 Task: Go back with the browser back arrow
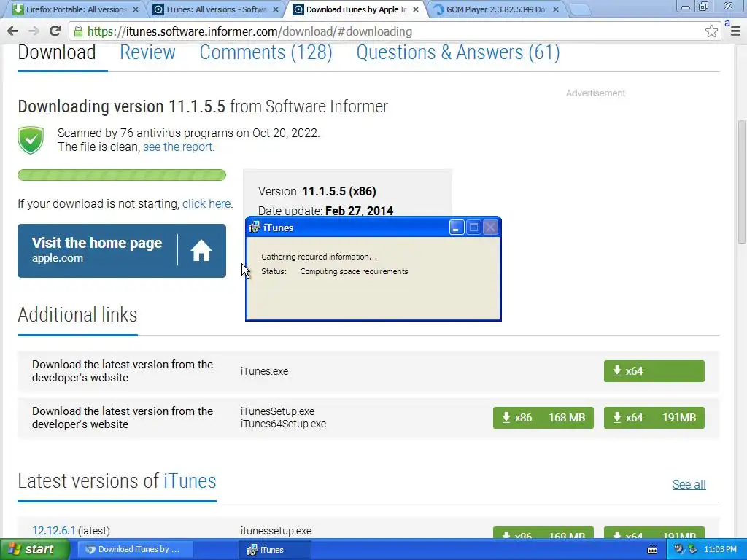(13, 31)
